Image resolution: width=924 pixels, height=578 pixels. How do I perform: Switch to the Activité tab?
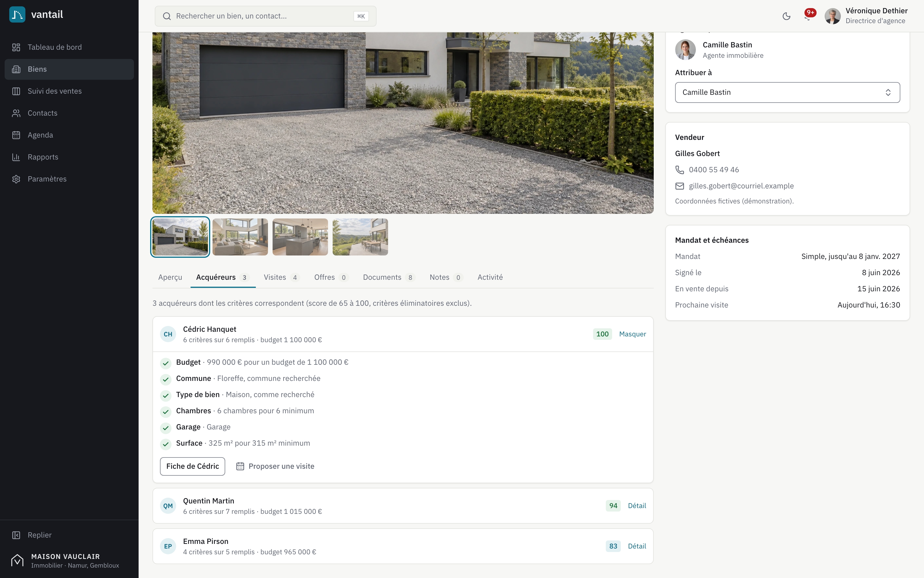pos(490,277)
